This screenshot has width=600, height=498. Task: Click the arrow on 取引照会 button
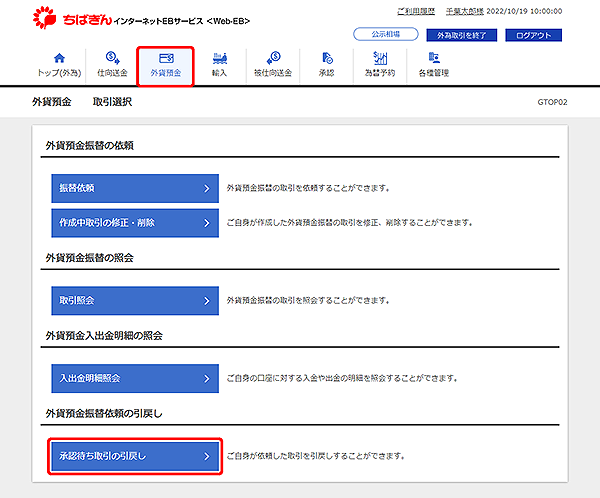click(x=207, y=301)
